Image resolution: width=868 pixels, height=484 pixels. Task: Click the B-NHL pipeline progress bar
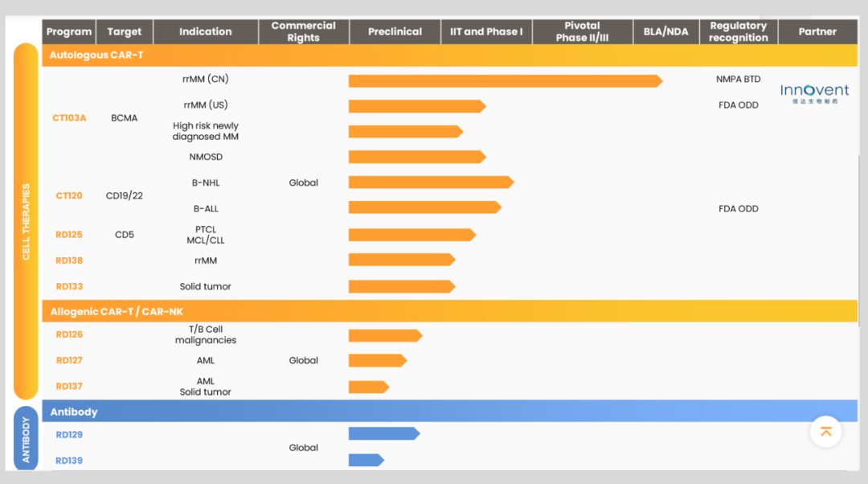[x=430, y=183]
